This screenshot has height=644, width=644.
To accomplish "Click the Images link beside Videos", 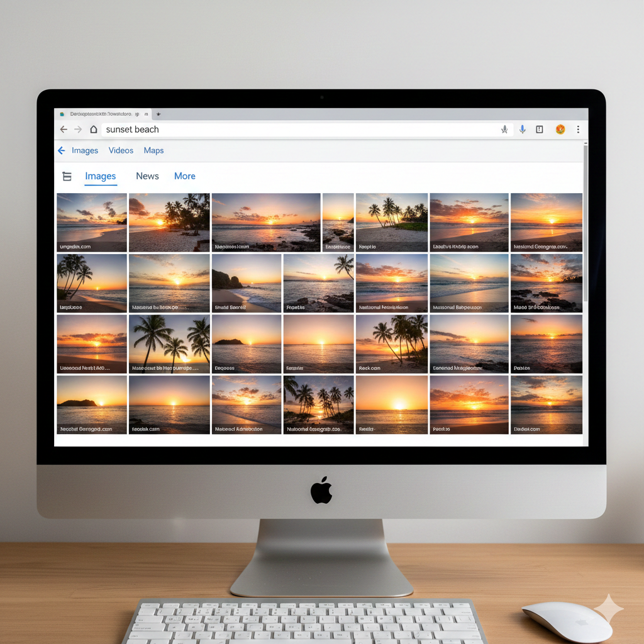I will [85, 151].
